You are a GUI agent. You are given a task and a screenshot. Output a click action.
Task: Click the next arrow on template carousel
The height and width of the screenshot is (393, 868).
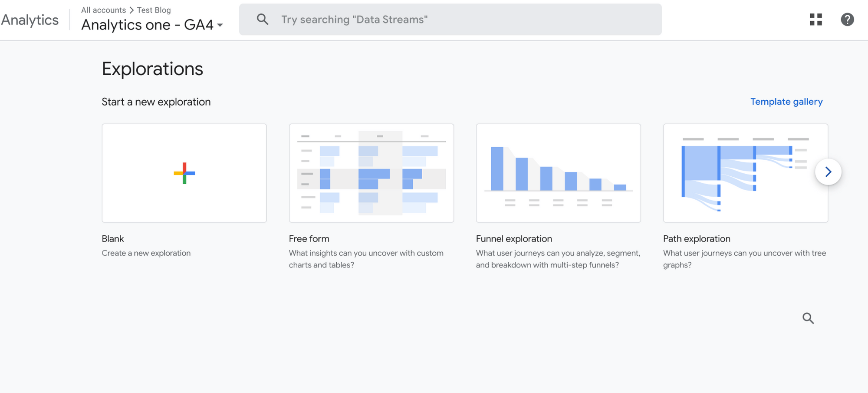click(x=828, y=172)
